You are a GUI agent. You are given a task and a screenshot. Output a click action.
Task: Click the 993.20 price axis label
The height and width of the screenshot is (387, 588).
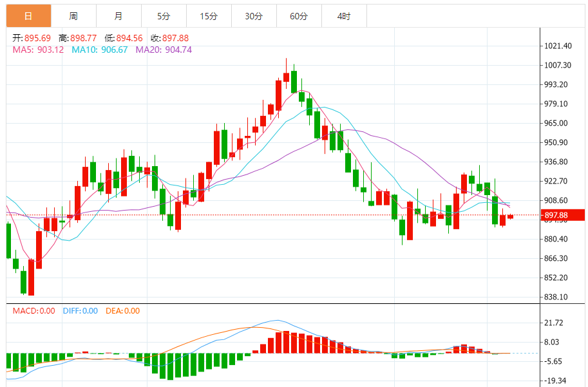[556, 84]
